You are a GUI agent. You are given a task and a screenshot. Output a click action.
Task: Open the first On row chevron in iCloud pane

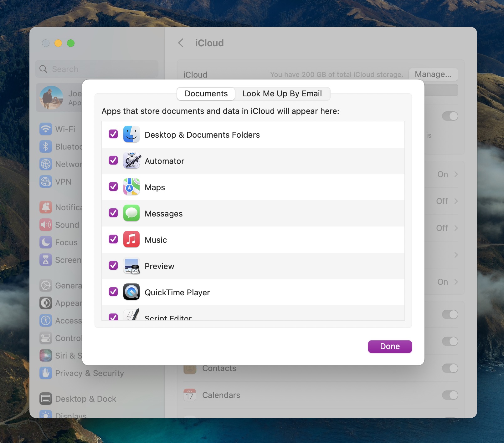pyautogui.click(x=456, y=174)
